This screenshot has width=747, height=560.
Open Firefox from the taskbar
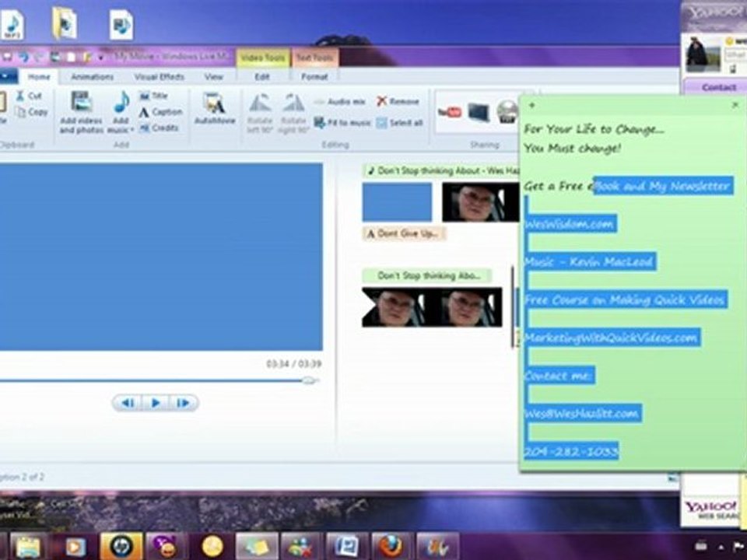[x=390, y=546]
